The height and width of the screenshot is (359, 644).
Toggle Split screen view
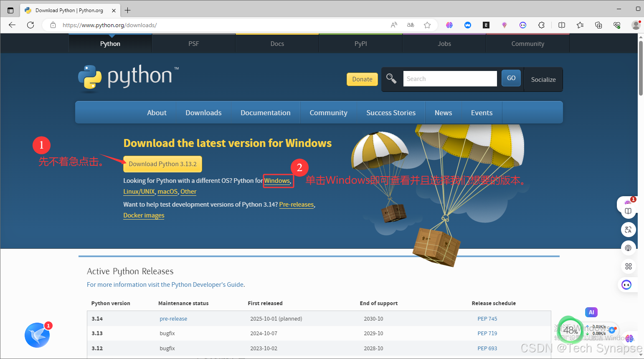[x=562, y=25]
